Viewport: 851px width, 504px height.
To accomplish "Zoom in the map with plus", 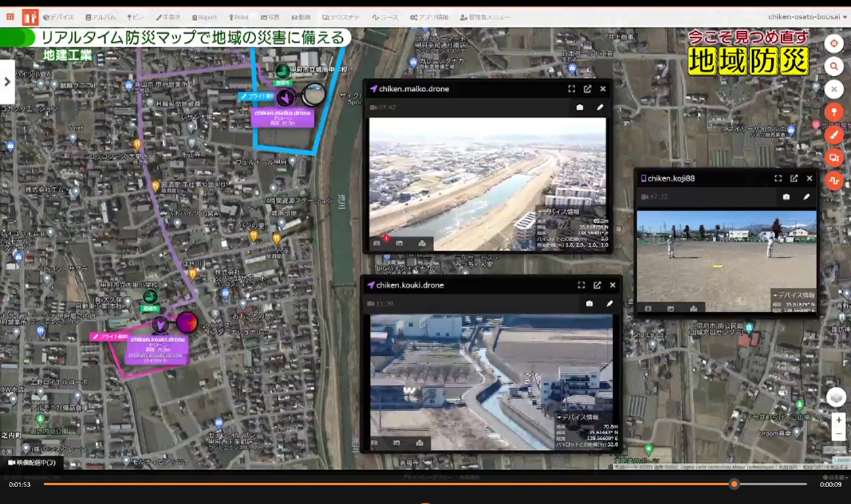I will (839, 420).
